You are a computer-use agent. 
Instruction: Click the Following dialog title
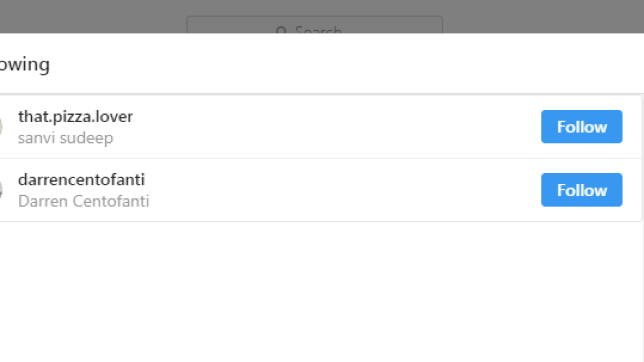25,65
